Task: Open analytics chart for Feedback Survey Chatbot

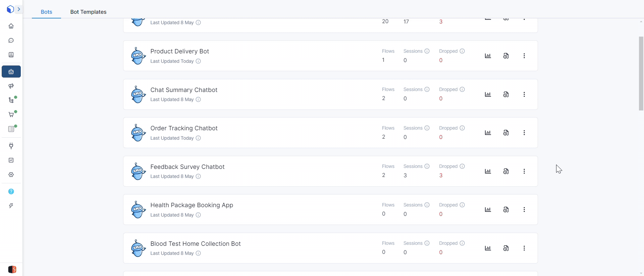Action: pyautogui.click(x=488, y=171)
